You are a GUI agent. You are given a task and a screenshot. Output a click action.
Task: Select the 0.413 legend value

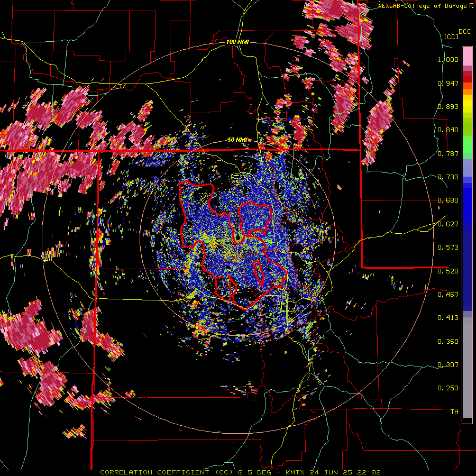coord(448,318)
